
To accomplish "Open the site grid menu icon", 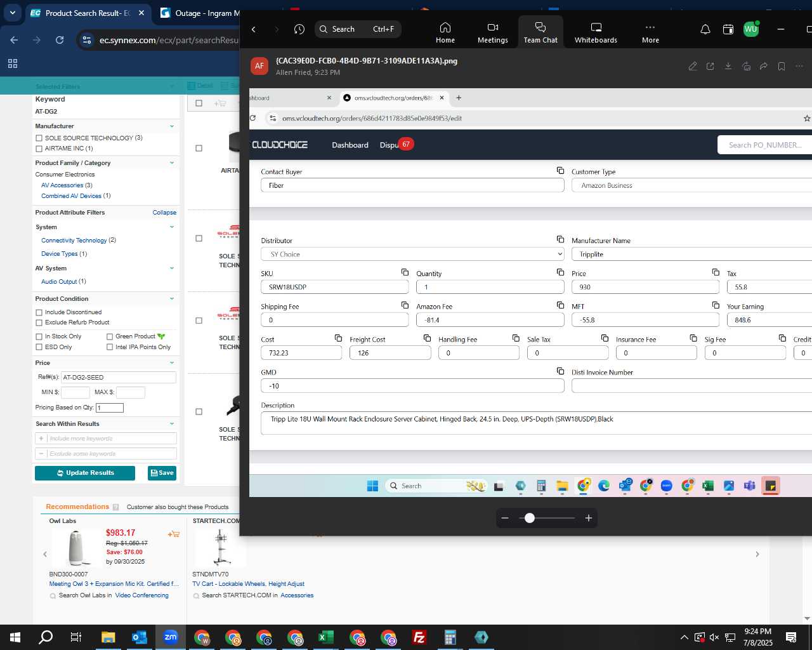I will 13,63.
